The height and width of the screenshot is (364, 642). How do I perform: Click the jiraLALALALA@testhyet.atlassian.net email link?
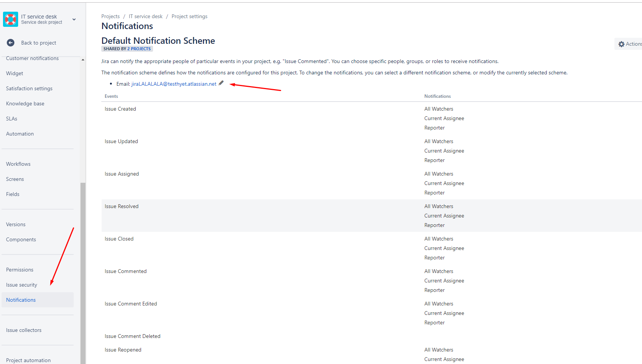[x=174, y=83]
